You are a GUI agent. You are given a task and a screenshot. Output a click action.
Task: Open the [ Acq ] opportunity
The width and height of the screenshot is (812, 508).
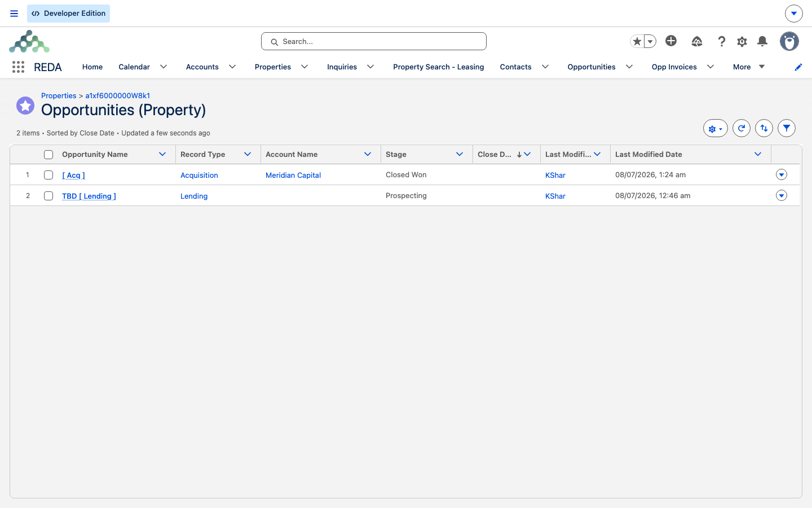coord(73,175)
